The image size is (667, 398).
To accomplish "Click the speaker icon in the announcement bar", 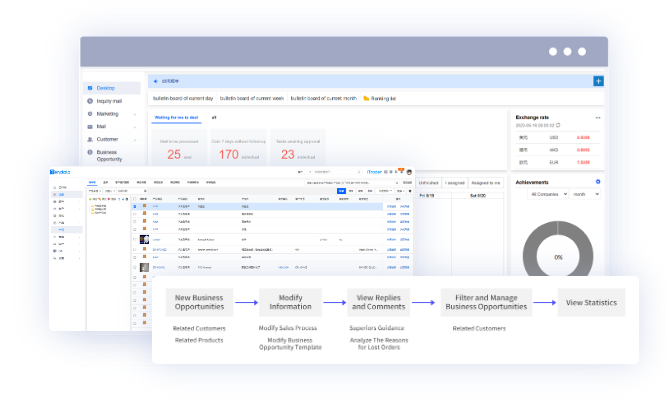I will pos(156,81).
